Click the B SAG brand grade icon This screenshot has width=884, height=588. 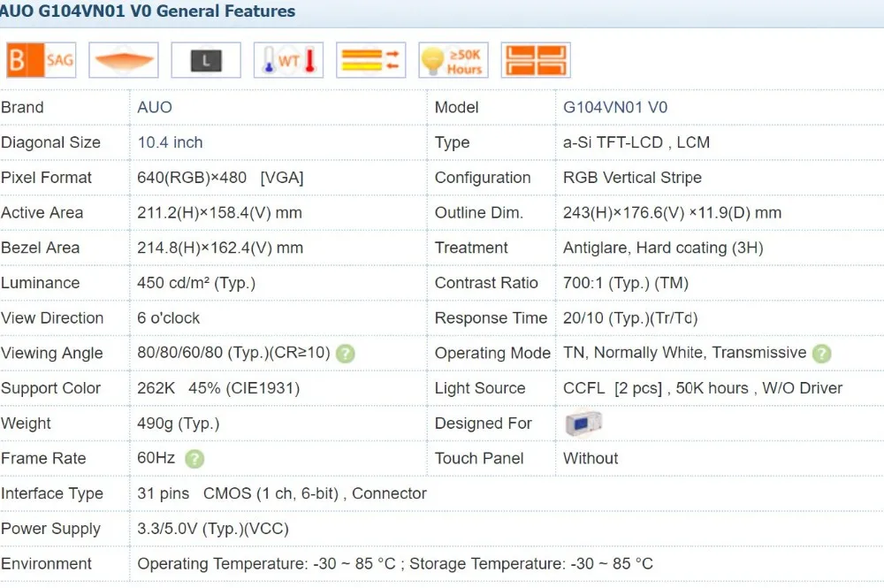tap(42, 60)
